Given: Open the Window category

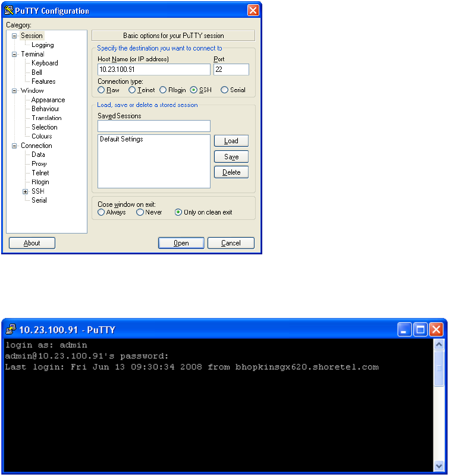Looking at the screenshot, I should [x=32, y=90].
